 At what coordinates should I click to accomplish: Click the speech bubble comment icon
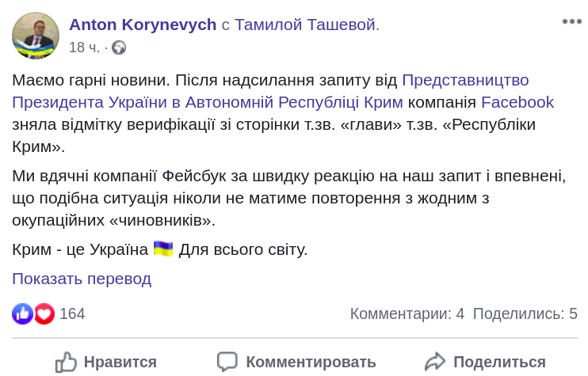[227, 362]
